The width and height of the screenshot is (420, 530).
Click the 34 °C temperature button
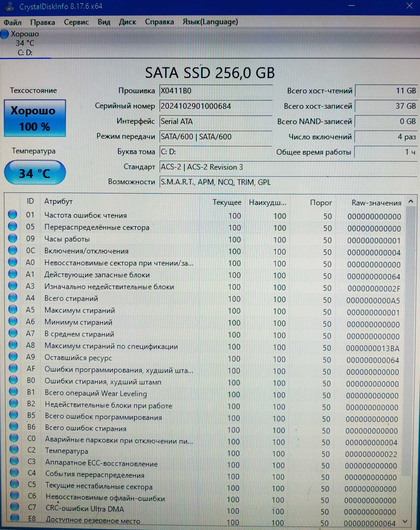coord(35,173)
